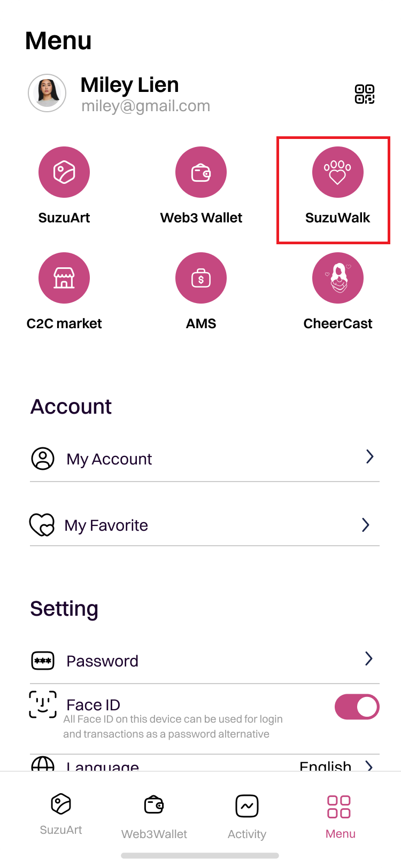Tap Miley Lien's profile avatar
The width and height of the screenshot is (401, 868).
(47, 93)
